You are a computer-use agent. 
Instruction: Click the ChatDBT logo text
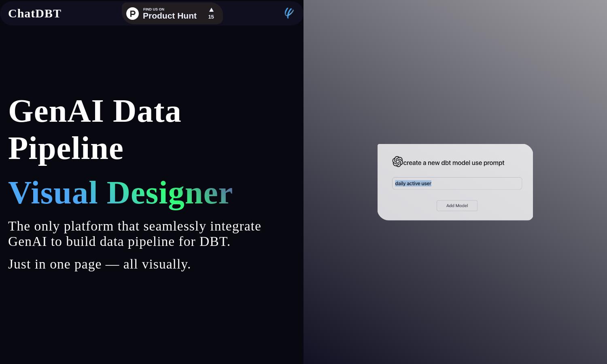[x=35, y=13]
